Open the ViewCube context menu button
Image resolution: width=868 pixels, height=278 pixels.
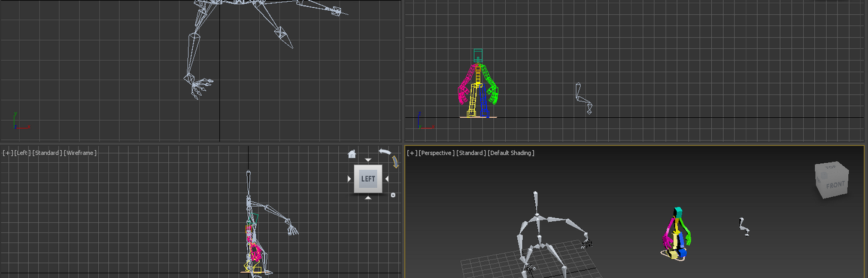393,195
